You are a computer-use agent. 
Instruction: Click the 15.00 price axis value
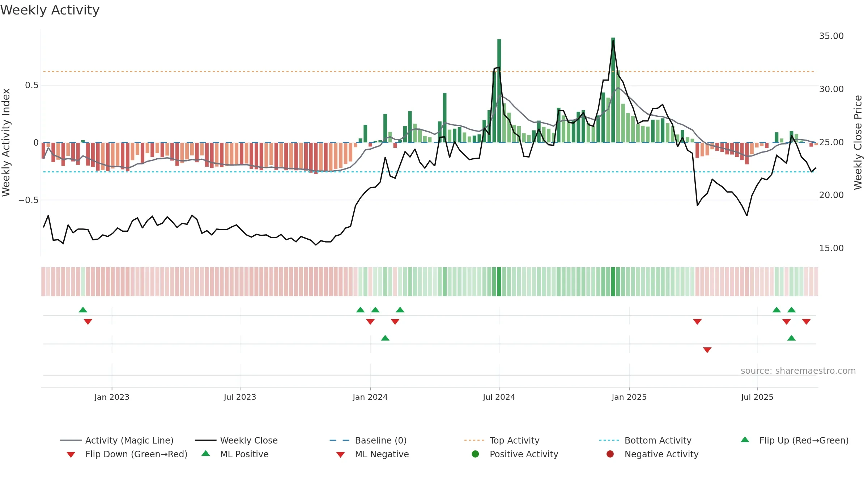(831, 248)
